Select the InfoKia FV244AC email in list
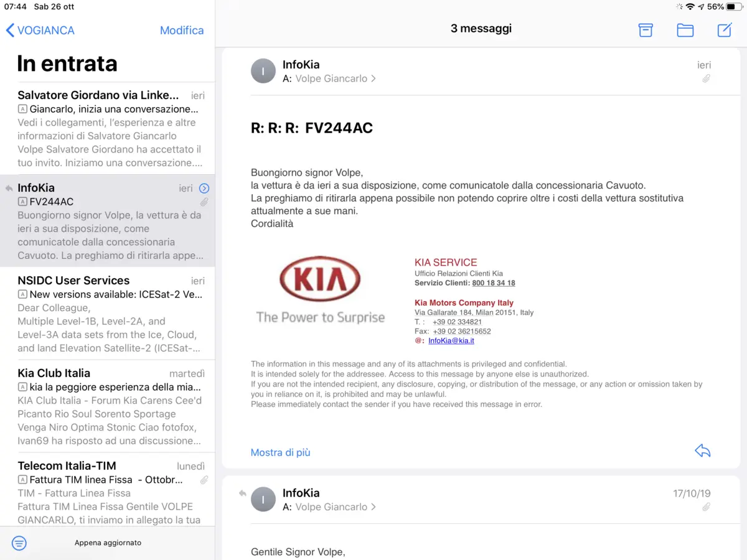The image size is (747, 560). (108, 221)
